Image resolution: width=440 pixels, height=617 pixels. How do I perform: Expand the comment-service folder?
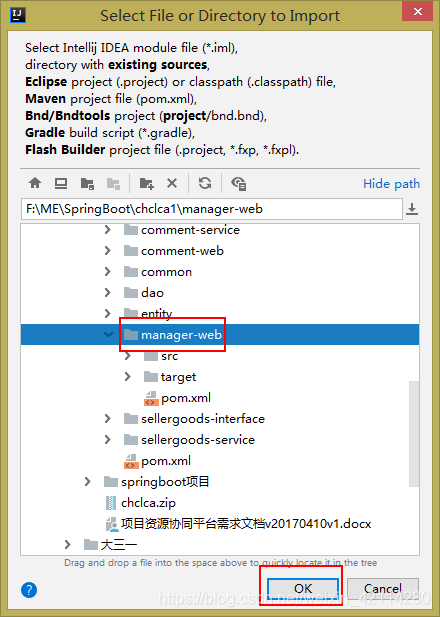[x=107, y=230]
